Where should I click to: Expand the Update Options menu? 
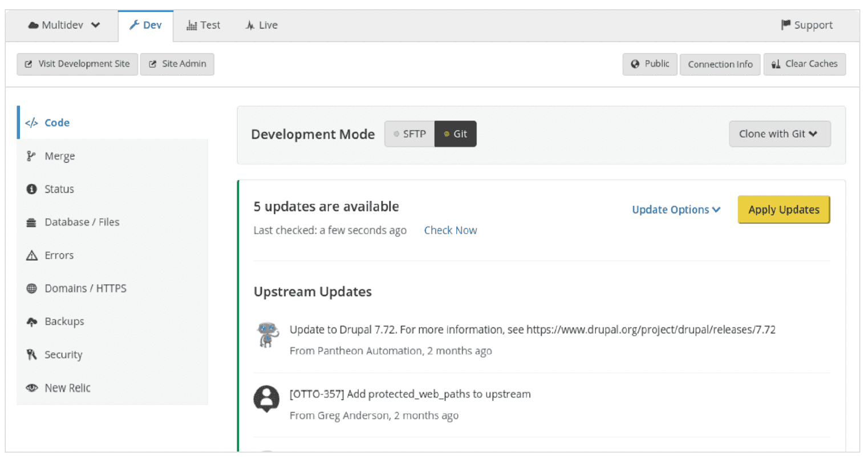click(675, 209)
